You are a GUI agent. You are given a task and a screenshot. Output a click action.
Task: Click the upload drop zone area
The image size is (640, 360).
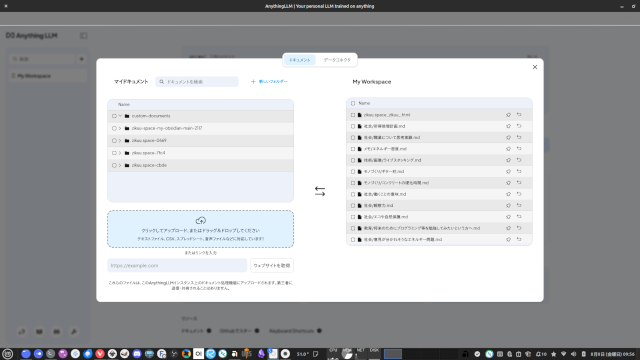[200, 229]
